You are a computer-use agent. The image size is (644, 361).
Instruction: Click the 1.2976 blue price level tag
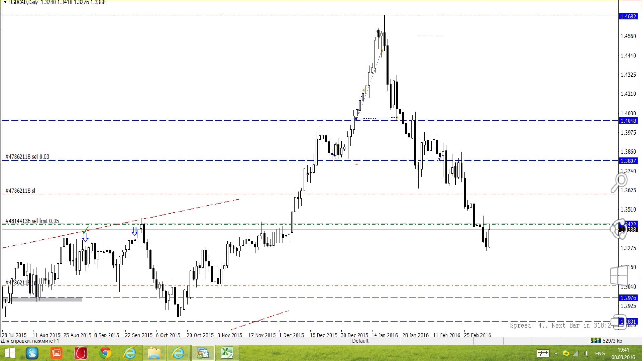click(x=628, y=298)
